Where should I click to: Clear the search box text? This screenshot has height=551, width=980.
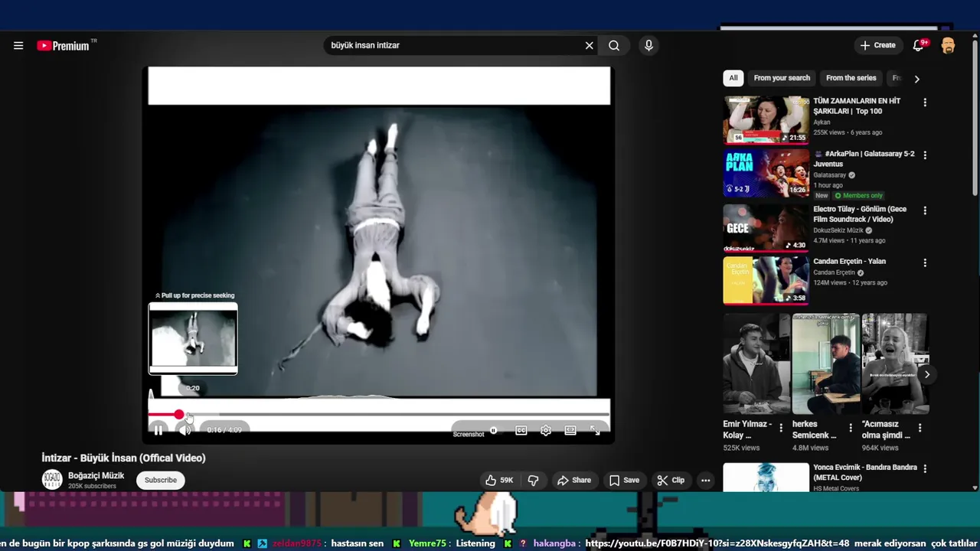[x=590, y=45]
